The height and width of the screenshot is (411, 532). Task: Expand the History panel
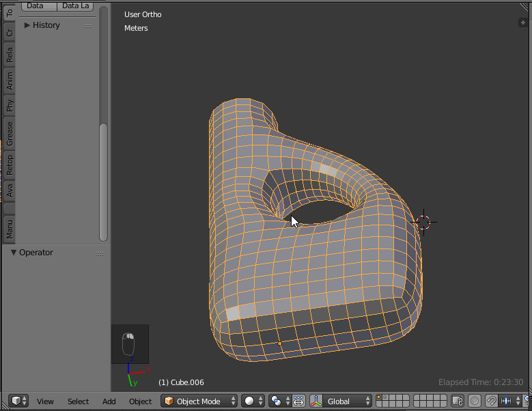tap(27, 25)
